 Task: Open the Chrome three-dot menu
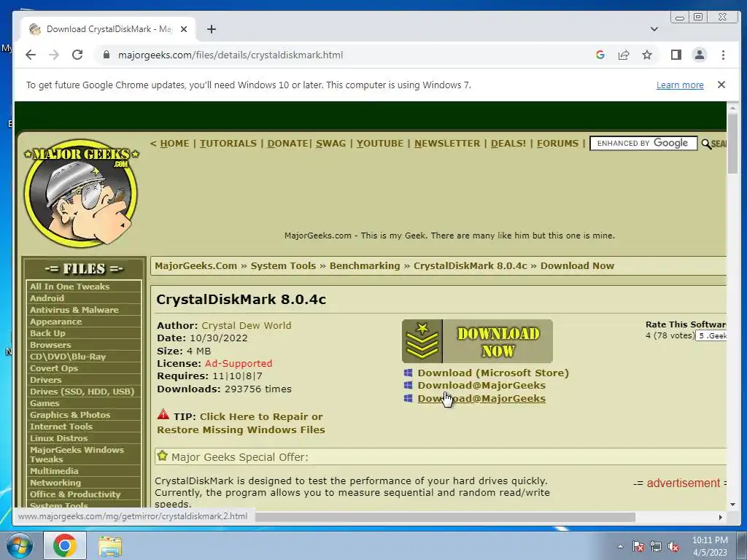pyautogui.click(x=723, y=55)
